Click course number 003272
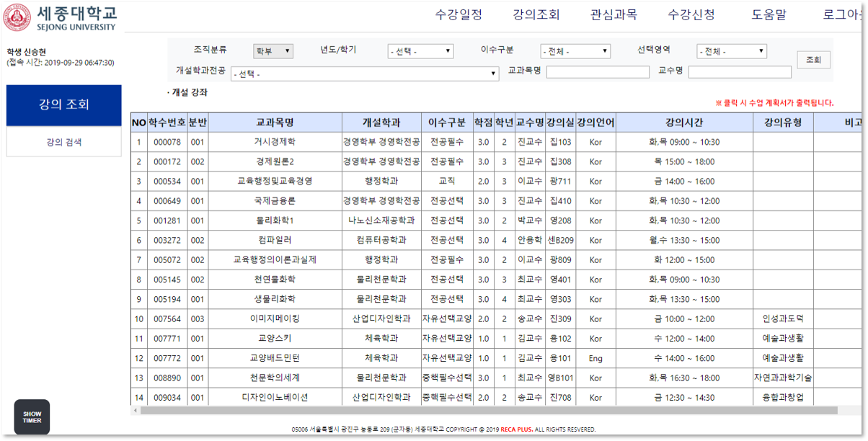Viewport: 868px width, 441px height. 167,240
